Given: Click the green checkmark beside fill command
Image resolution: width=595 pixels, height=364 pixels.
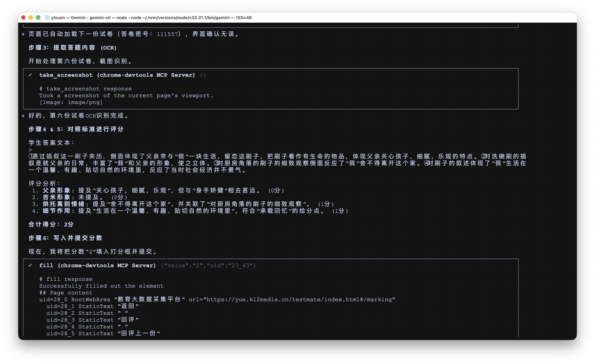Looking at the screenshot, I should 30,265.
